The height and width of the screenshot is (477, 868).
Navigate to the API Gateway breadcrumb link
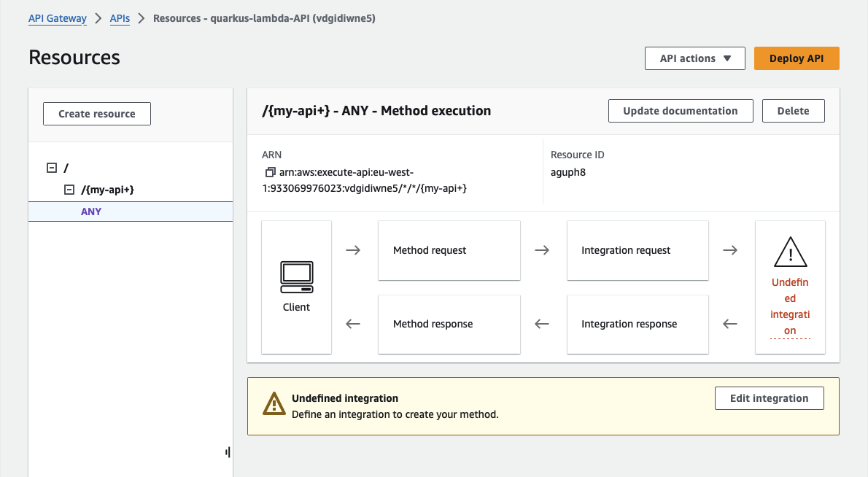click(x=57, y=18)
